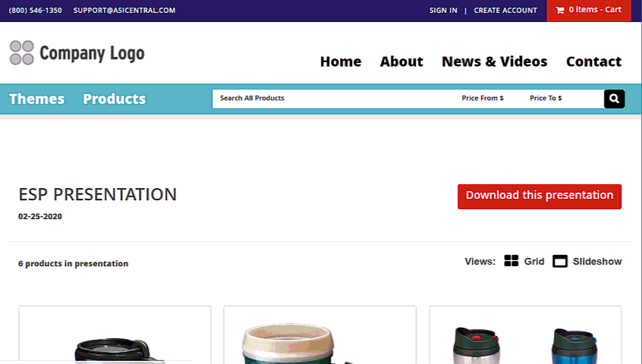
Task: Open the silver and blue tumblers thumbnail
Action: click(525, 334)
